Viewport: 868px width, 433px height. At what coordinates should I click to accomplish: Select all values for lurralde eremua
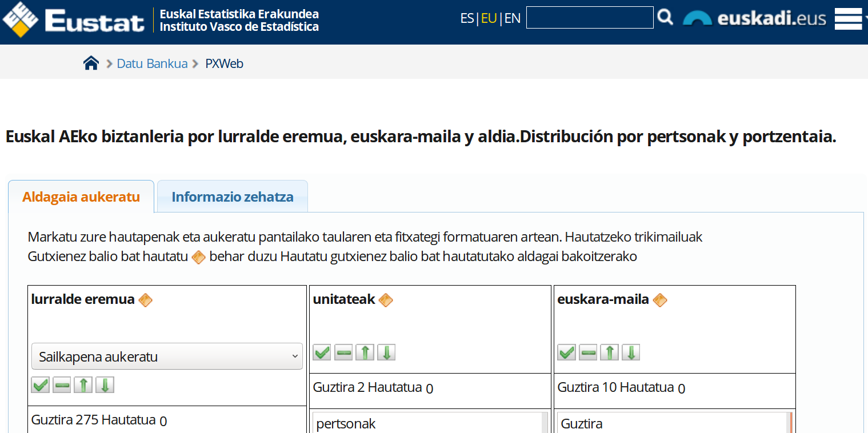click(41, 386)
